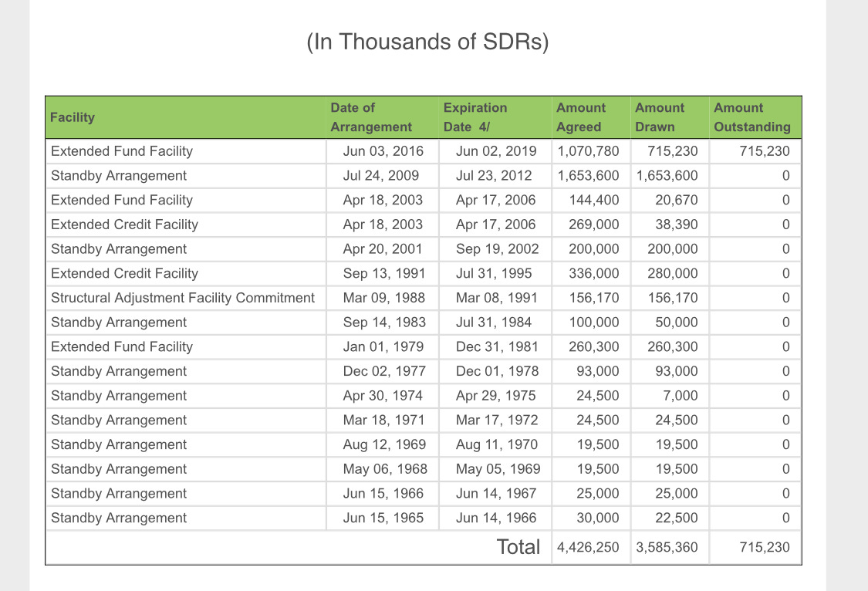
Task: Click the date Mar 18, 1971
Action: [x=383, y=420]
